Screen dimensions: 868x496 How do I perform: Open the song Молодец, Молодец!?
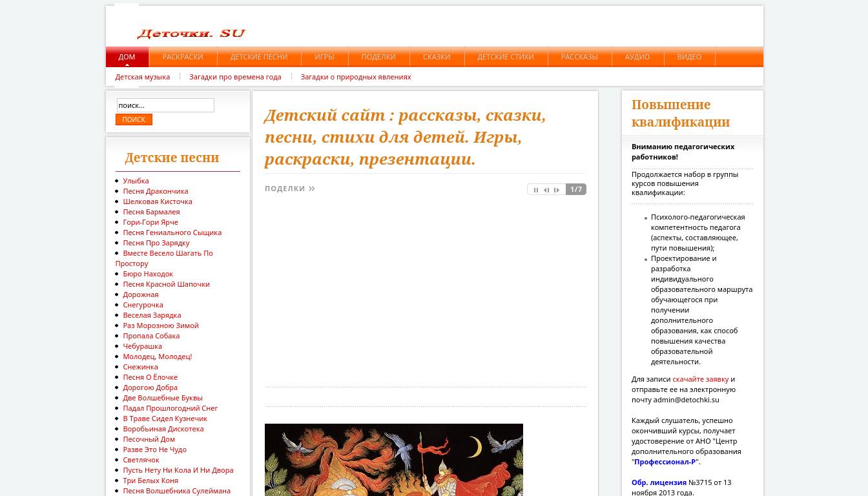pos(158,356)
